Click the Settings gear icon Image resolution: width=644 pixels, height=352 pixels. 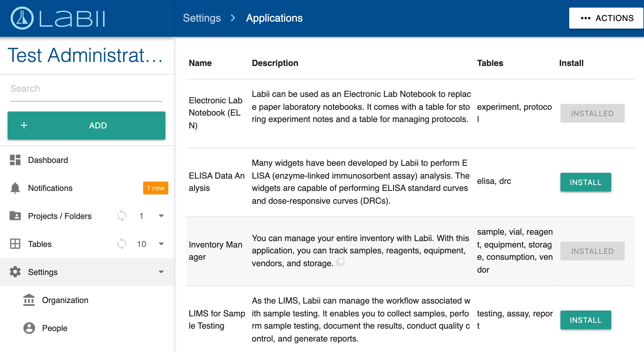[x=15, y=272]
